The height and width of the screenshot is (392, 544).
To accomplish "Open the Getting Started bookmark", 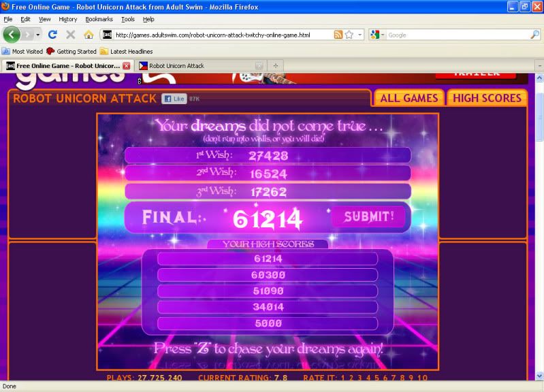I will click(71, 51).
